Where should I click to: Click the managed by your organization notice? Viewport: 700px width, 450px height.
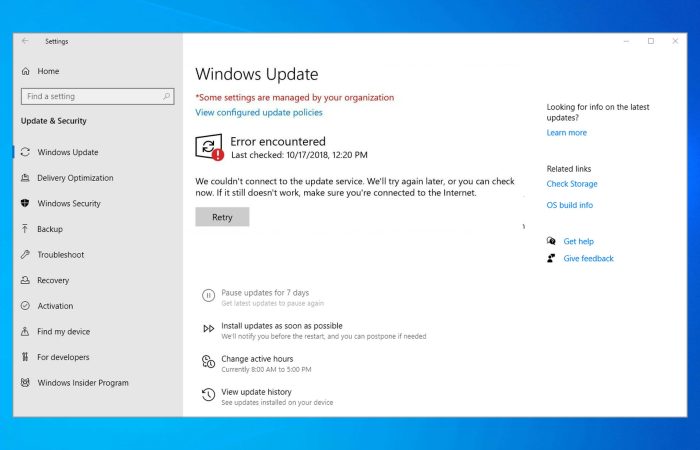click(295, 97)
